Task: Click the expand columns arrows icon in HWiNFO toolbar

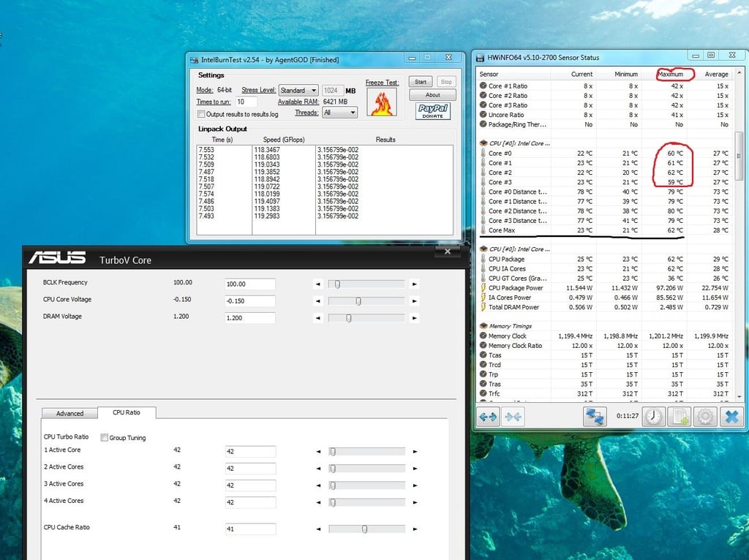Action: coord(488,417)
